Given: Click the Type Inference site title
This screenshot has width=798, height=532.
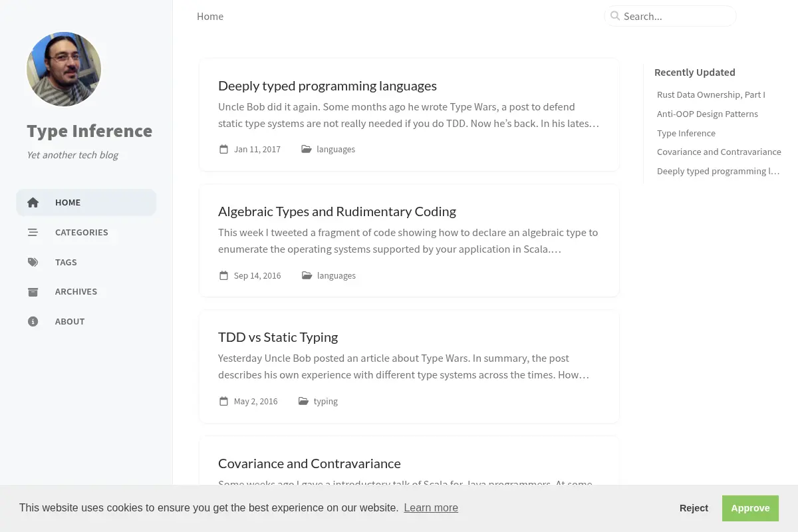Looking at the screenshot, I should tap(90, 131).
